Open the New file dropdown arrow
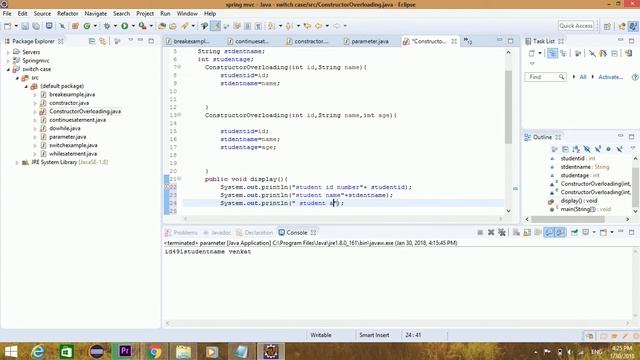The image size is (640, 360). tap(16, 26)
